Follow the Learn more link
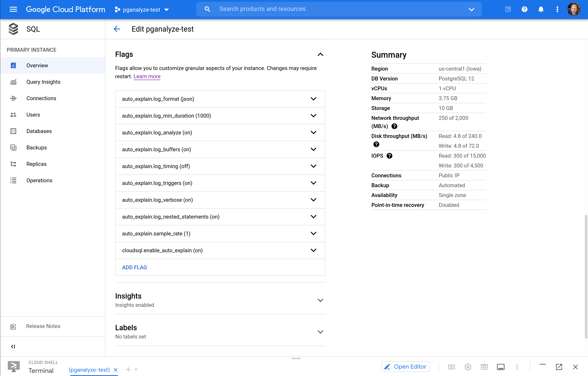 click(x=147, y=76)
